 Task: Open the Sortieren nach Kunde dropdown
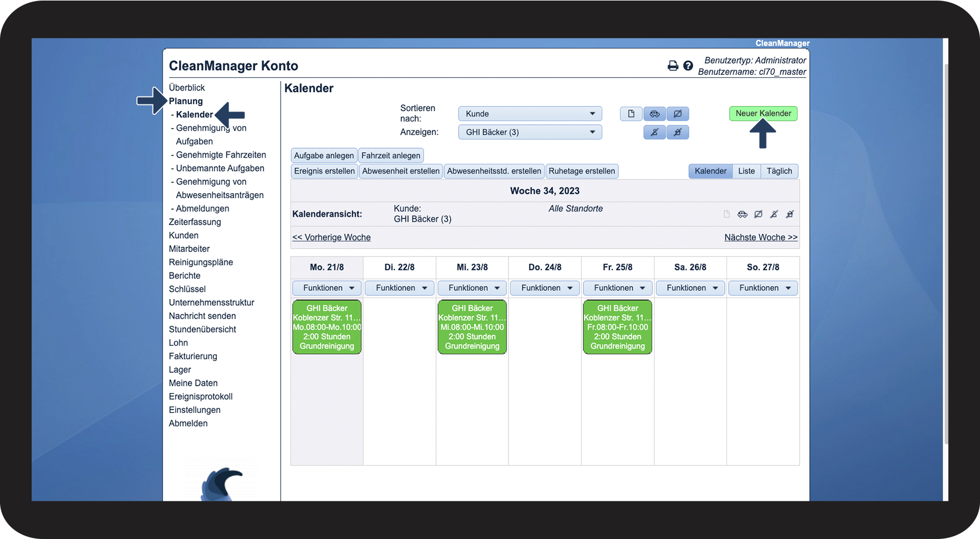click(530, 114)
